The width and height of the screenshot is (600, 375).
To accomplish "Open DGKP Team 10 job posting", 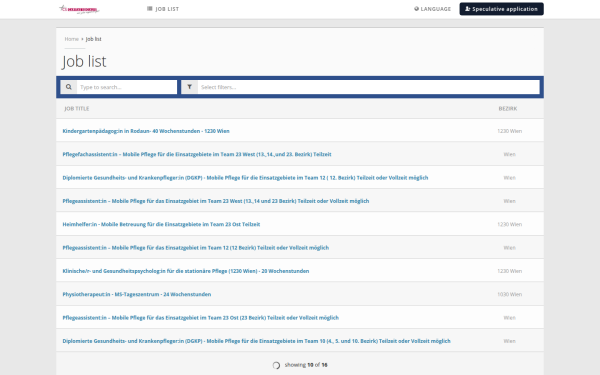I will (x=256, y=341).
